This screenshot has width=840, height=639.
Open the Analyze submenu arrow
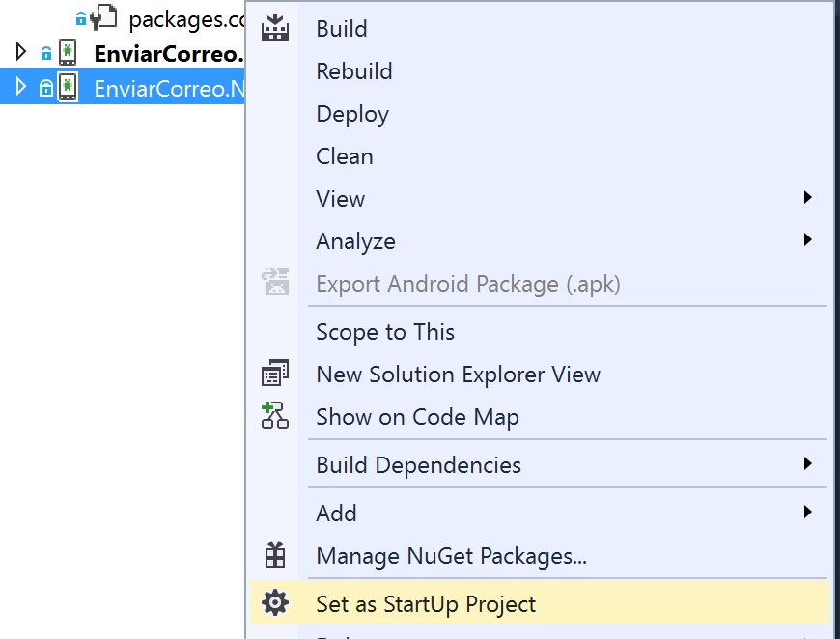pos(807,240)
